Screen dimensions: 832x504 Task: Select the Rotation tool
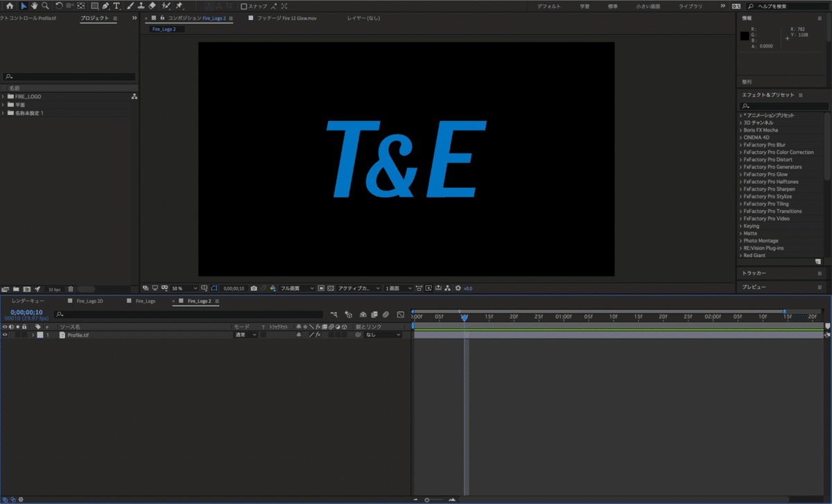click(59, 6)
